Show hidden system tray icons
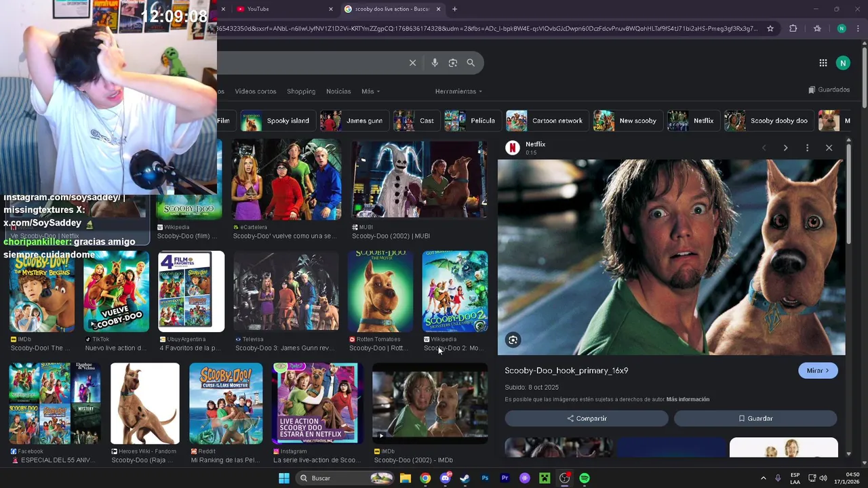 pyautogui.click(x=763, y=479)
